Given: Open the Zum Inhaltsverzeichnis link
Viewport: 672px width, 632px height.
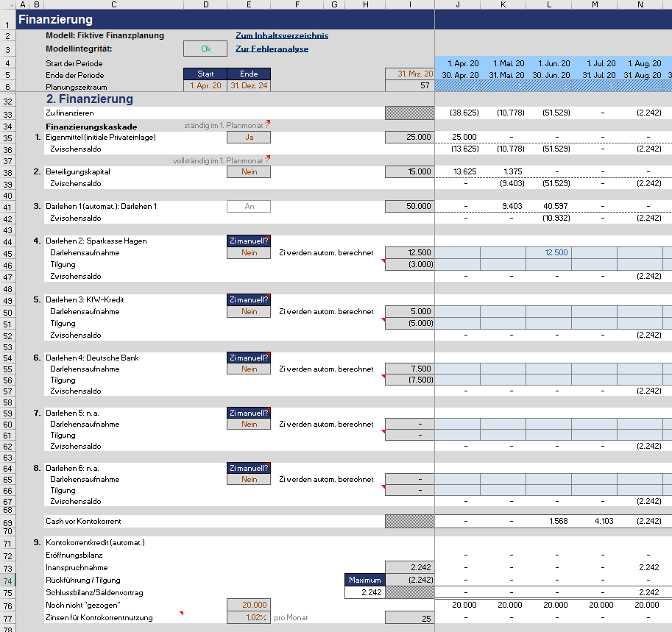Looking at the screenshot, I should point(282,35).
